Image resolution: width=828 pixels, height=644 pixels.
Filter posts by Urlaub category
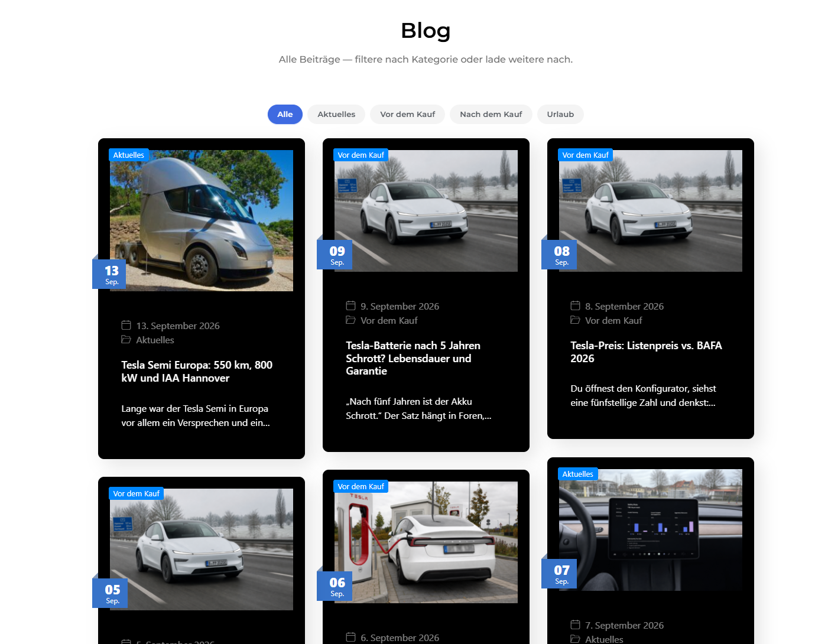tap(560, 115)
